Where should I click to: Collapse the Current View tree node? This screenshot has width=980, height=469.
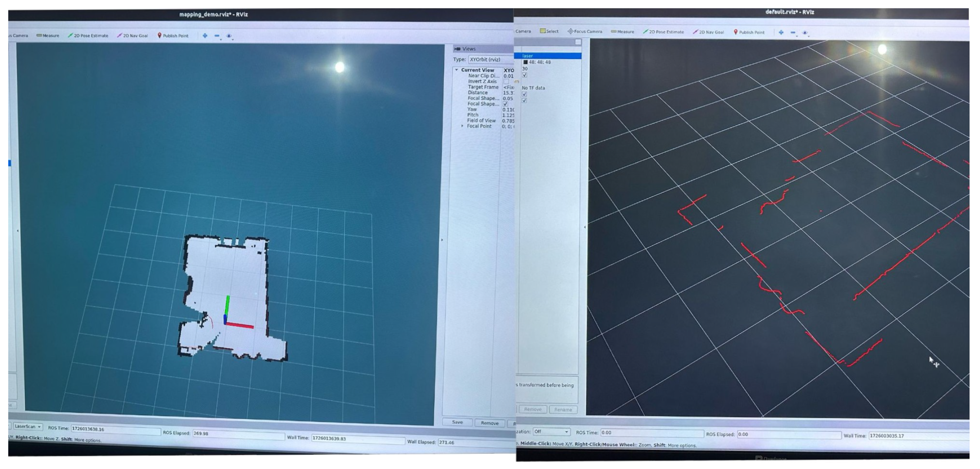point(456,70)
